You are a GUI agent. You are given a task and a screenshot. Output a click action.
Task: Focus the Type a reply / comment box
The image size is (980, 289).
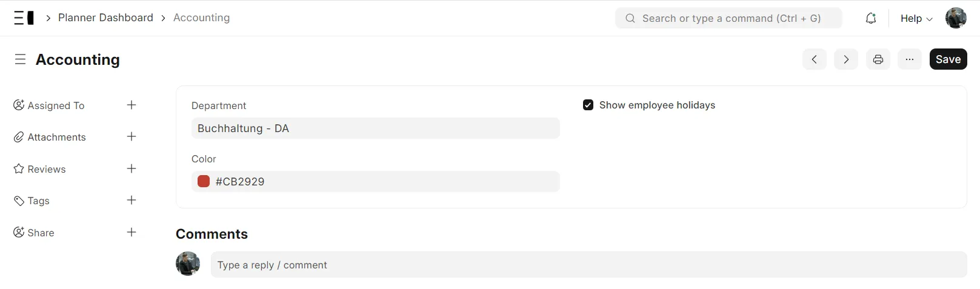pyautogui.click(x=588, y=265)
